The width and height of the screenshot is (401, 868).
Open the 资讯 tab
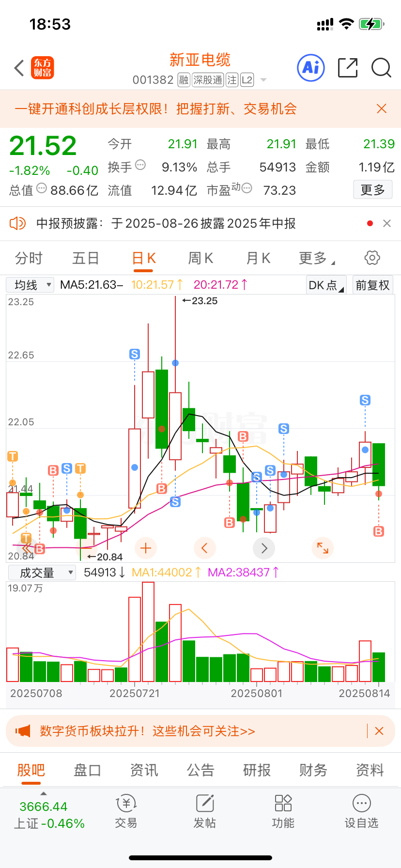coord(144,770)
